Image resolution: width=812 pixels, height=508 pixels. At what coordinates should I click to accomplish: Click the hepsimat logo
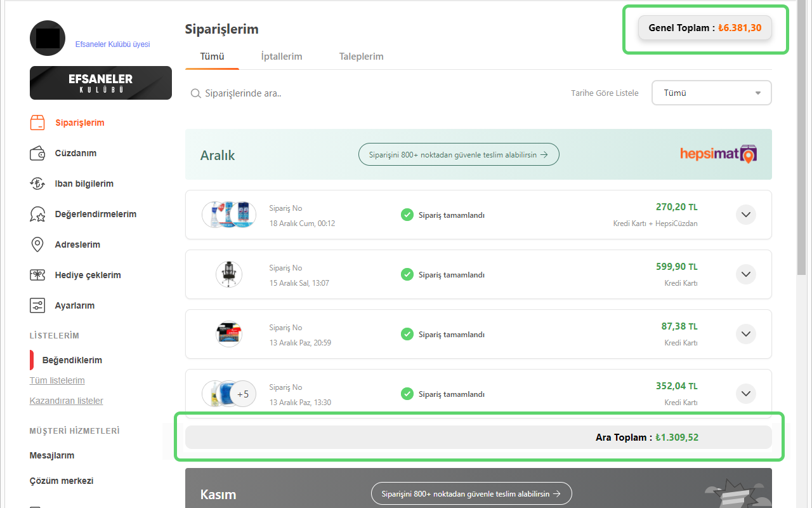pos(718,154)
